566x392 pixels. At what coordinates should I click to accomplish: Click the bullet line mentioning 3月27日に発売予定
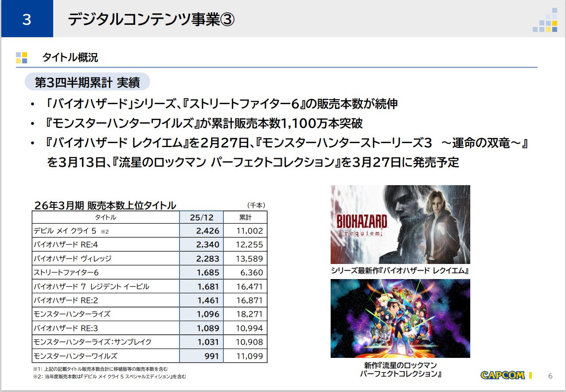[x=253, y=163]
